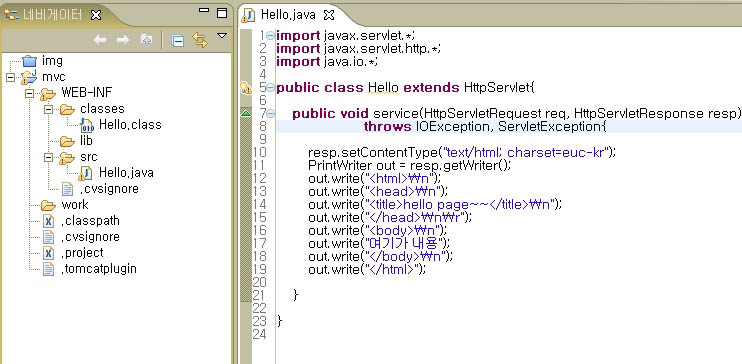
Task: Fold the import block on line 1
Action: coord(270,36)
